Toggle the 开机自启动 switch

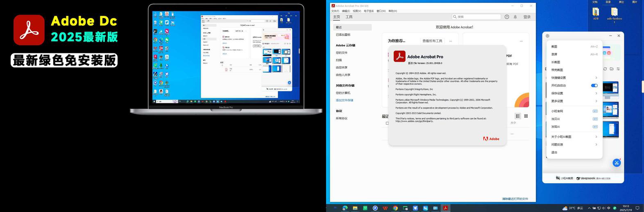[594, 85]
